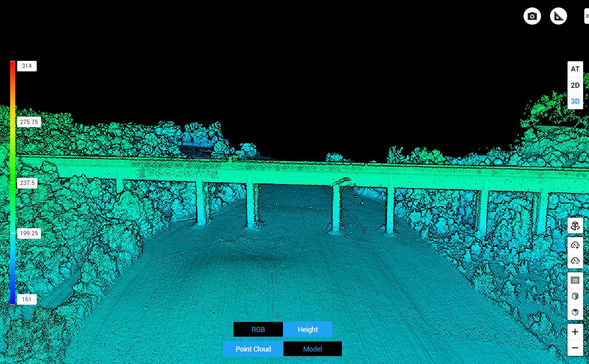Decrease point size with cloud minus icon
589x364 pixels.
[575, 260]
